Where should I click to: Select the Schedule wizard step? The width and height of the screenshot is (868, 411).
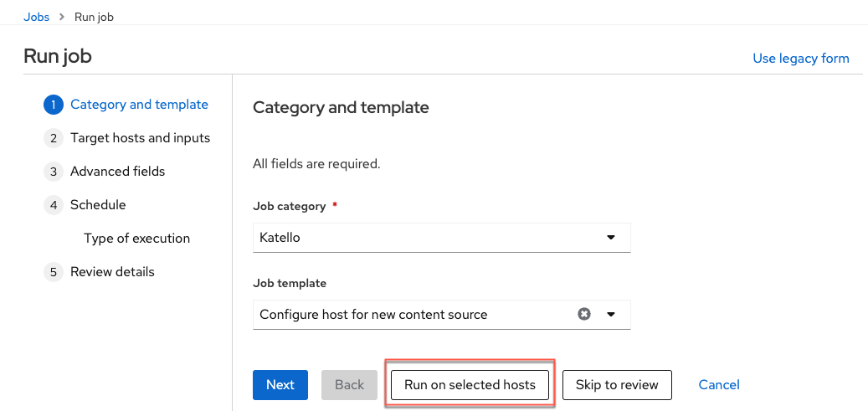[x=98, y=205]
